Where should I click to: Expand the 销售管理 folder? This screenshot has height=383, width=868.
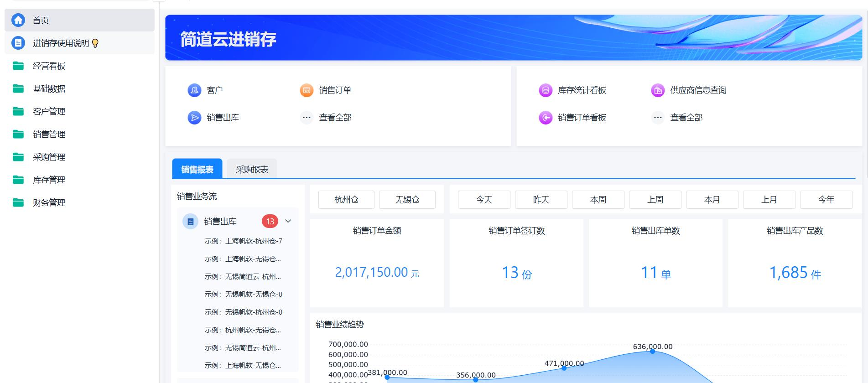[79, 134]
